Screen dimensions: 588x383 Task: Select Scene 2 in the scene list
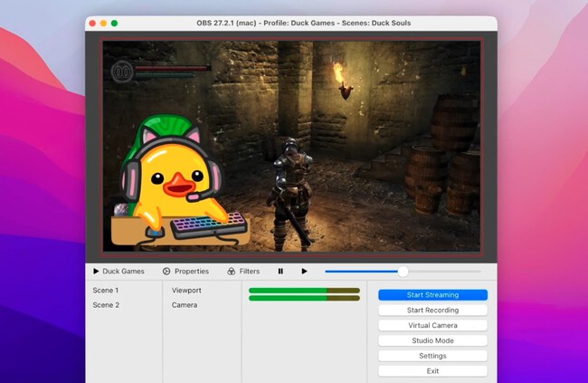click(106, 305)
